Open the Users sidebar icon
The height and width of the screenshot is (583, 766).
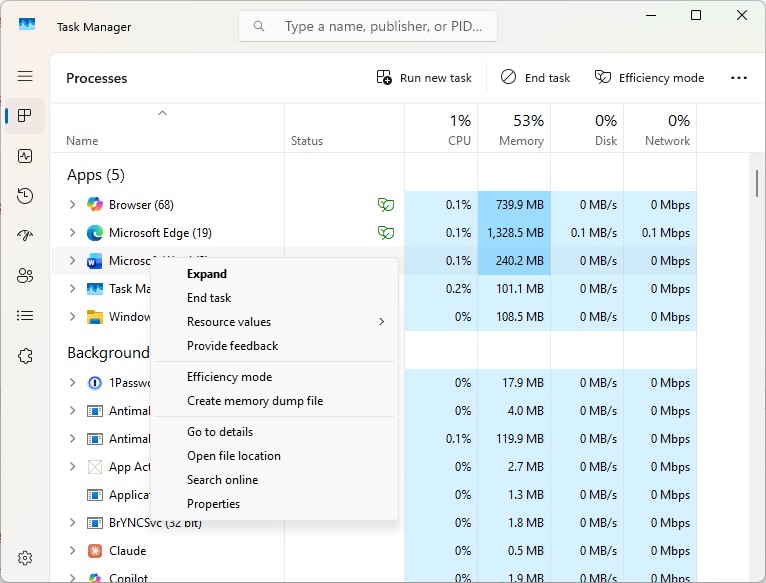pos(25,276)
